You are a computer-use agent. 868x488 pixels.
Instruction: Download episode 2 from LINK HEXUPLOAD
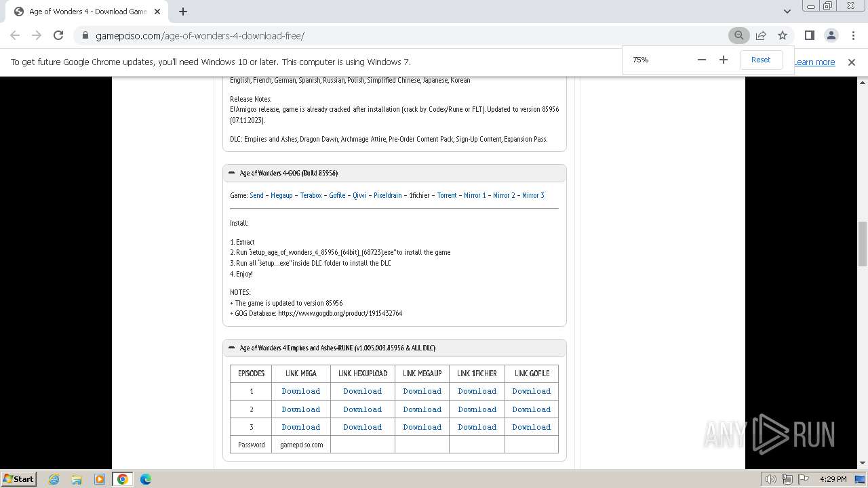pyautogui.click(x=363, y=409)
